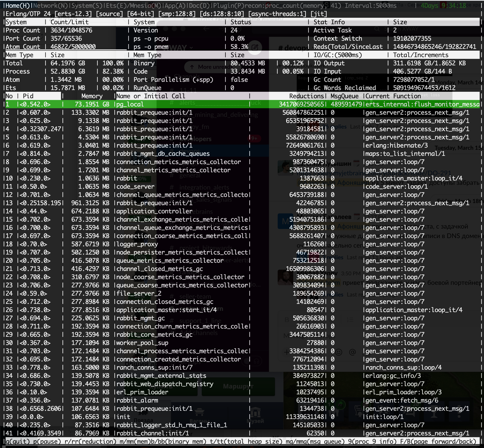Click the q(quit) command in bottom bar
The width and height of the screenshot is (484, 448).
click(18, 442)
